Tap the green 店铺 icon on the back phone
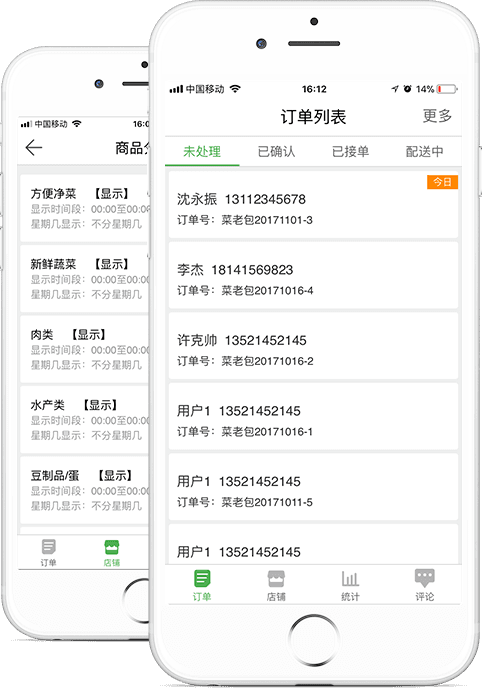Viewport: 482px width, 688px height. (x=112, y=547)
